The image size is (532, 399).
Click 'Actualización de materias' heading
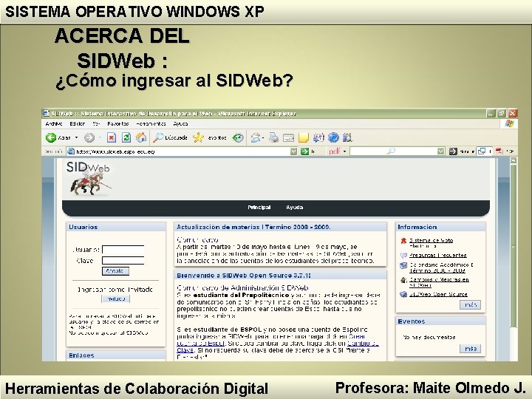(x=253, y=227)
